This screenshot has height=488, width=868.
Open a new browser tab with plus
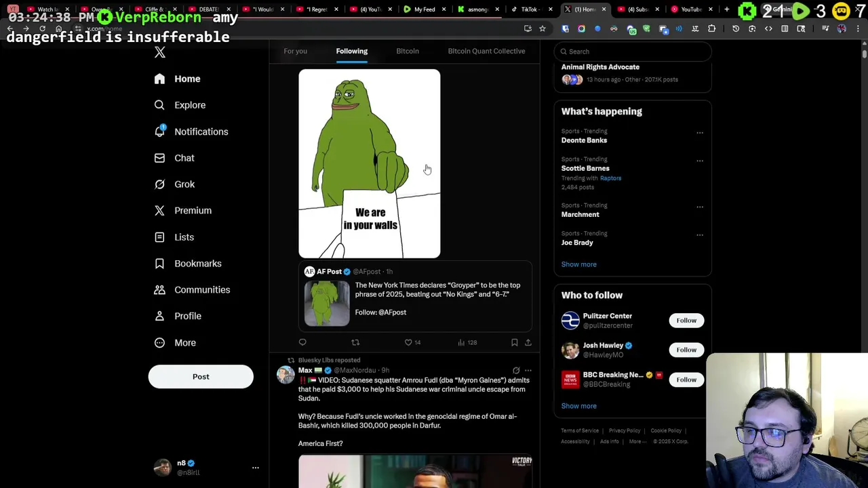726,9
